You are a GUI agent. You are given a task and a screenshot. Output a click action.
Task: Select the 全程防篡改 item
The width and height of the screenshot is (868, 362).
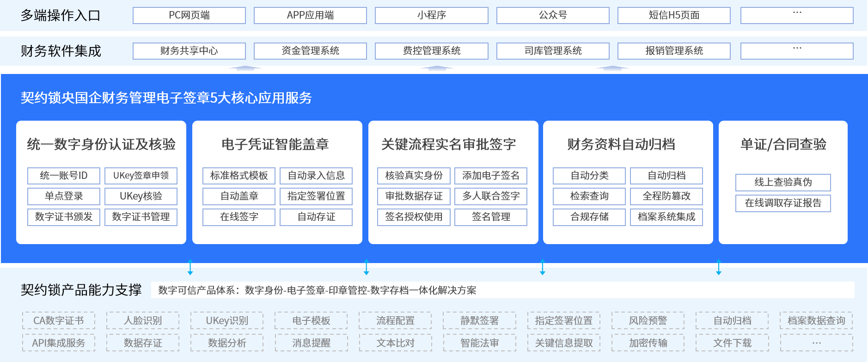click(666, 196)
